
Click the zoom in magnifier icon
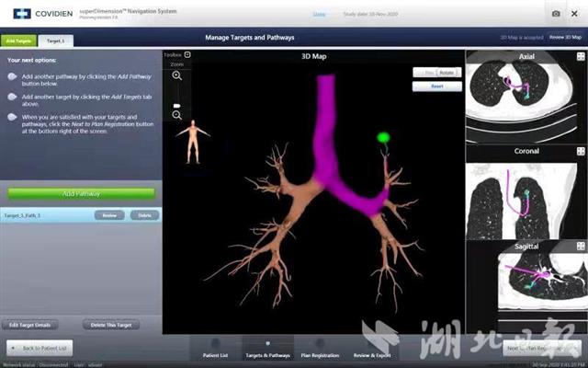coord(176,75)
